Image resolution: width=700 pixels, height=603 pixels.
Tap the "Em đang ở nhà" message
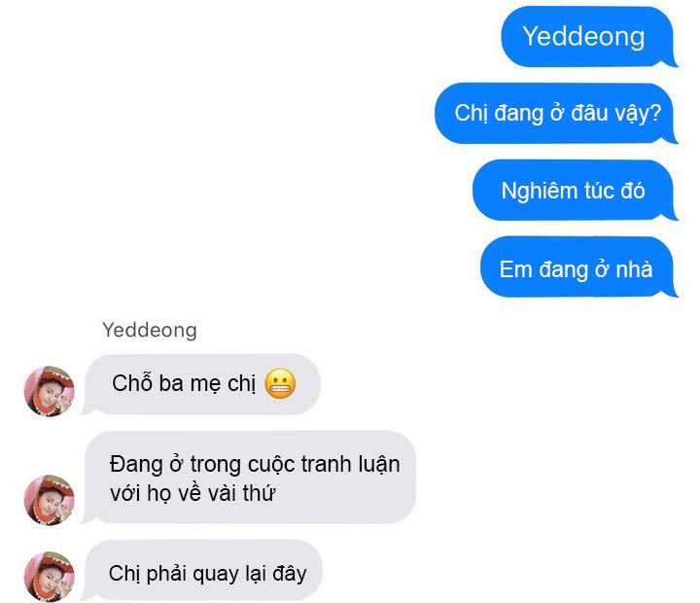(x=578, y=267)
